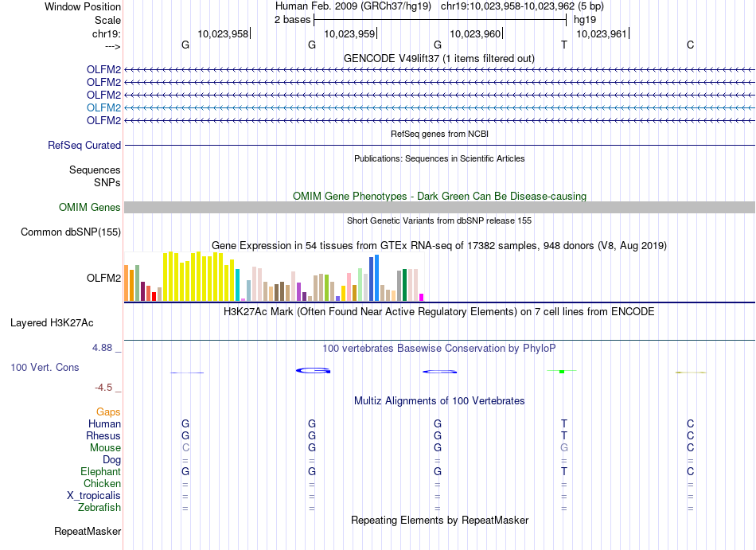Select the Human alignment row label
Viewport: 756px width, 550px height.
(x=104, y=423)
